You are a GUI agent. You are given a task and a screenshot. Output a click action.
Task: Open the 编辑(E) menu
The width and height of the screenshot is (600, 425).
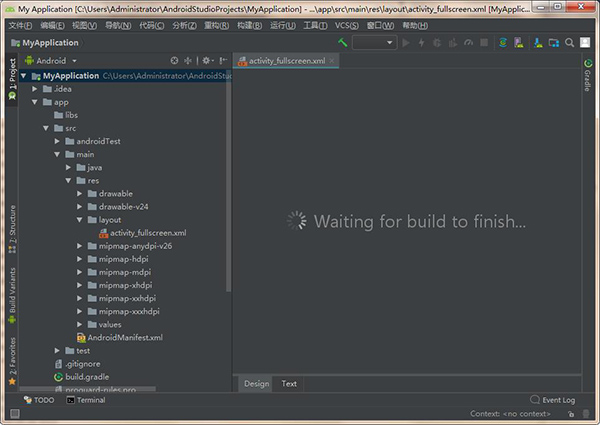[52, 25]
